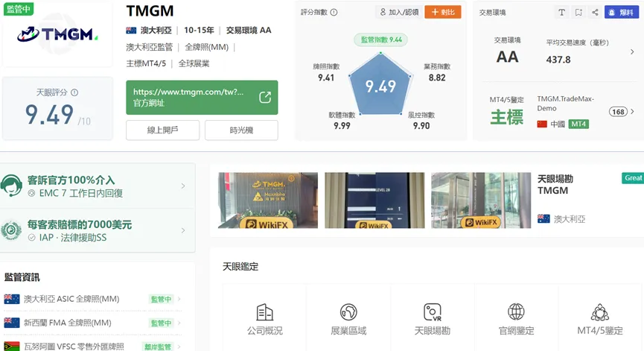The height and width of the screenshot is (351, 644).
Task: Click the share icon in 交易環境 panel
Action: (x=595, y=13)
